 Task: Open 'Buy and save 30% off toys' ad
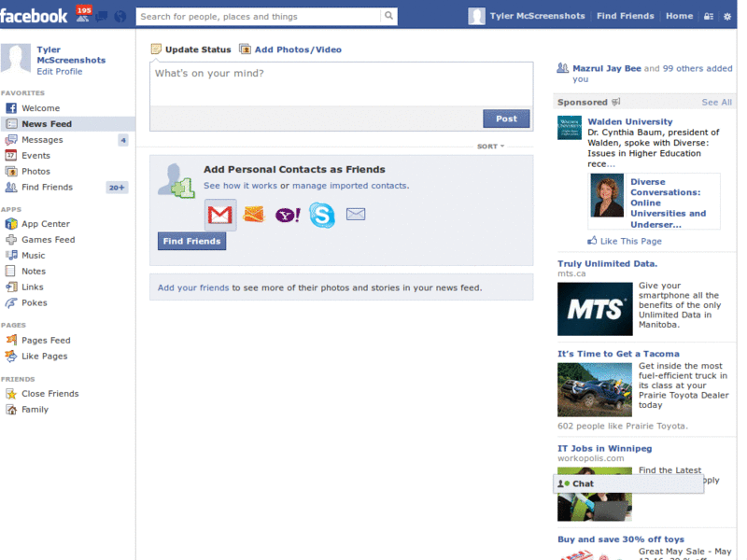coord(621,539)
